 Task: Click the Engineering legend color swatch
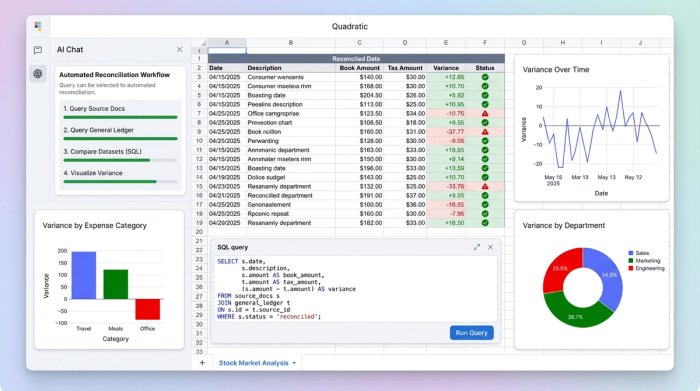(631, 268)
